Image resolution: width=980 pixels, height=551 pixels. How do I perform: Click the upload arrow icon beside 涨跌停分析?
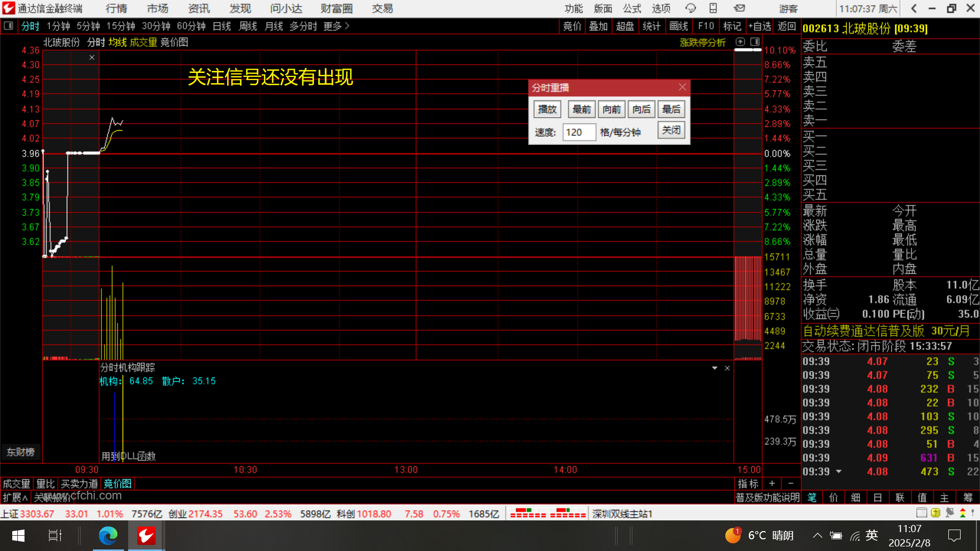point(741,42)
